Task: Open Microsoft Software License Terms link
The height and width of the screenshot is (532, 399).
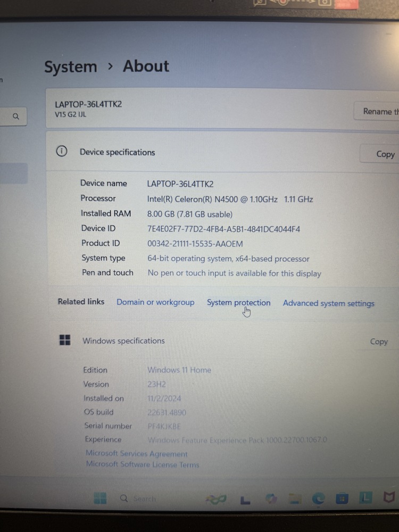Action: [x=143, y=464]
